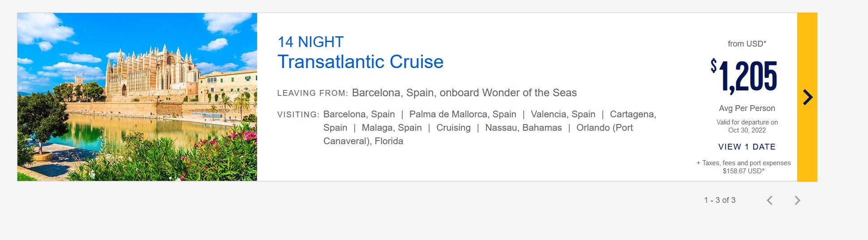The image size is (868, 240).
Task: Click the Cruising itinerary entry
Action: coord(453,128)
